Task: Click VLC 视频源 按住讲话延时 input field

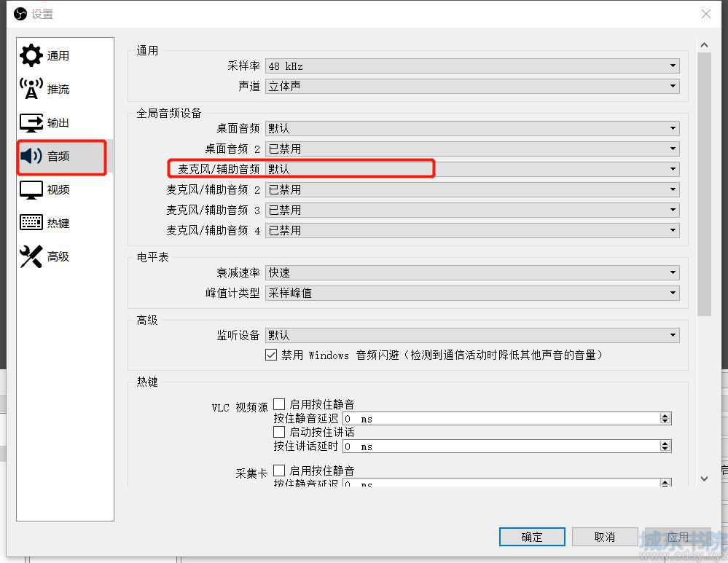Action: (501, 446)
